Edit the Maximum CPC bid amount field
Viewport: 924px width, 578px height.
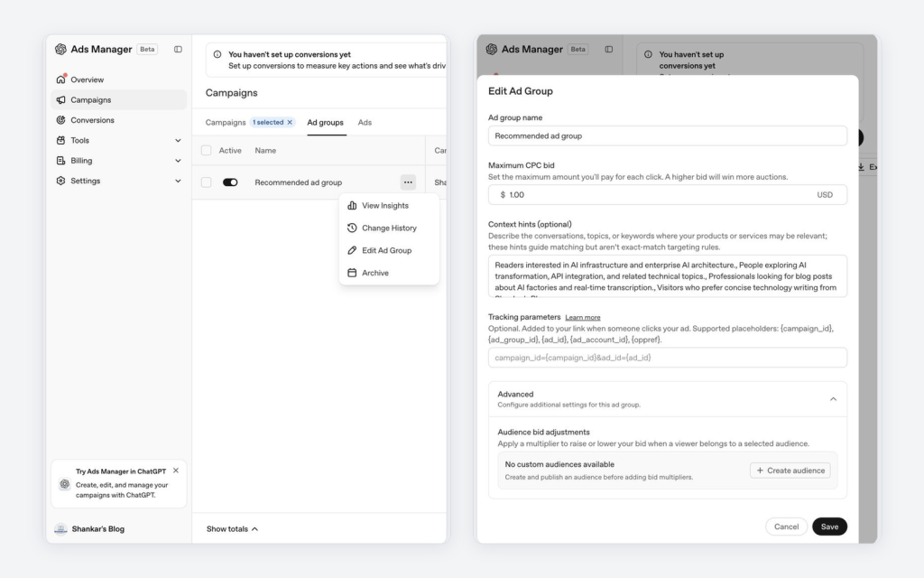point(668,195)
